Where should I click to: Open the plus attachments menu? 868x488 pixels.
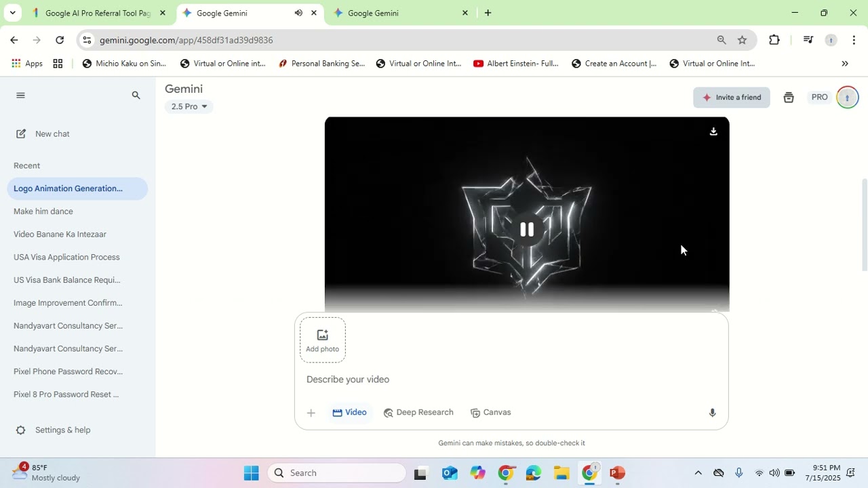311,413
